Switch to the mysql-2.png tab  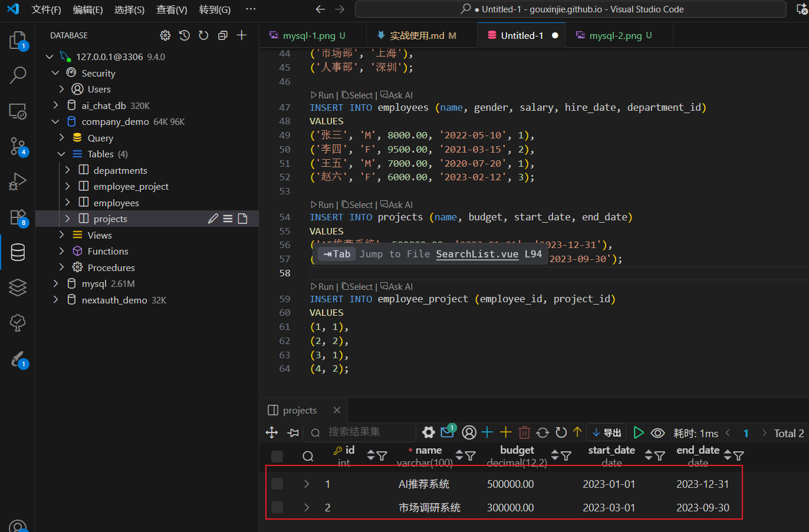(x=615, y=35)
